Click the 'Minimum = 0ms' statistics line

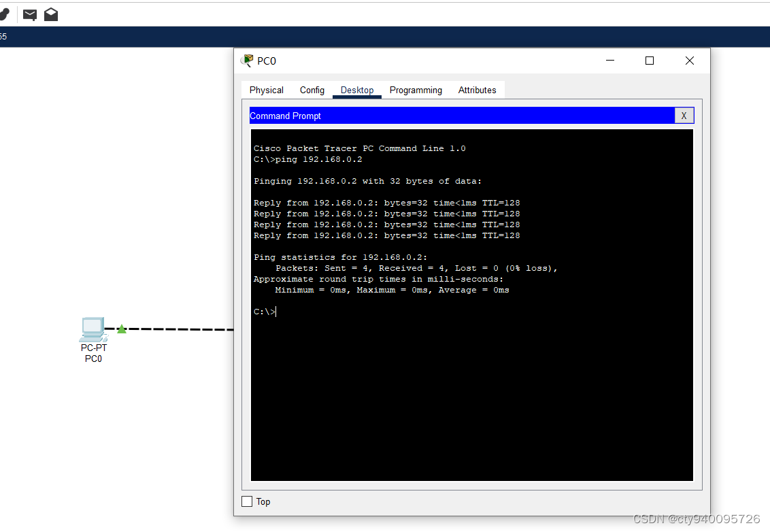pos(392,290)
